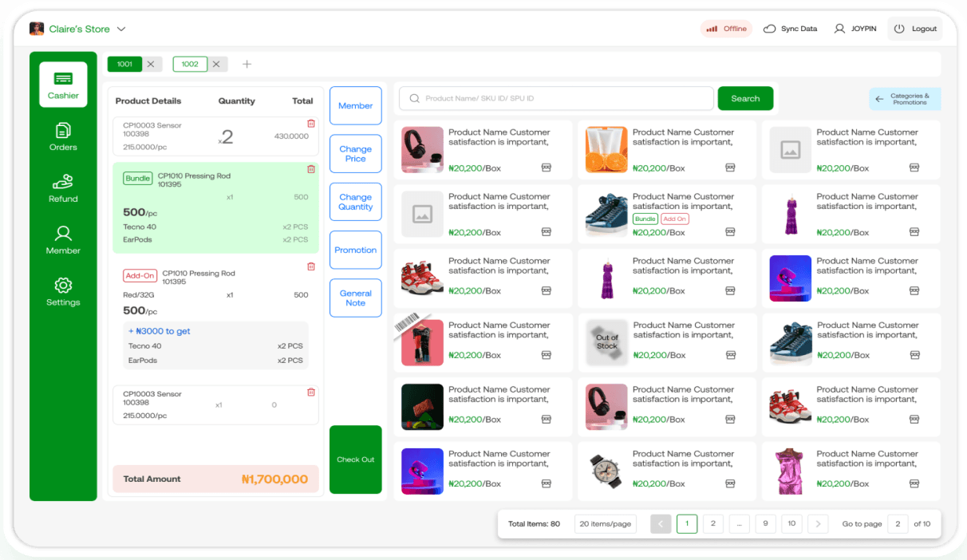This screenshot has width=967, height=560.
Task: Click the Change Price button
Action: click(x=355, y=154)
